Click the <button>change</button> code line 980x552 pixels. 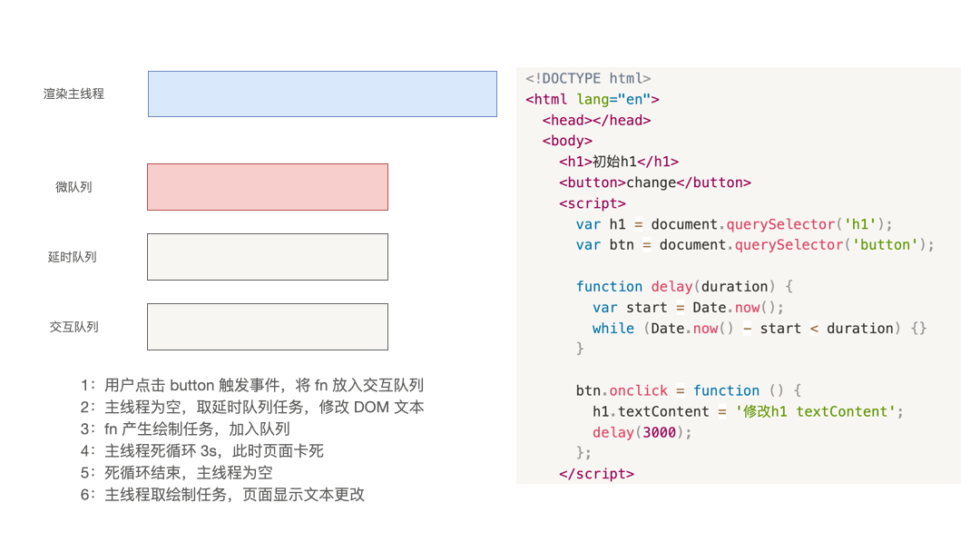click(x=655, y=182)
